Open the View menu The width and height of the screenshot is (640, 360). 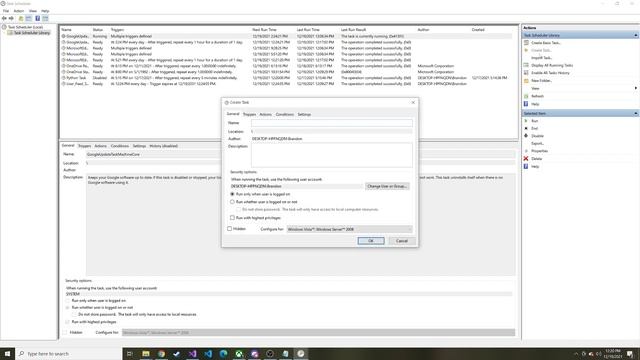(33, 11)
